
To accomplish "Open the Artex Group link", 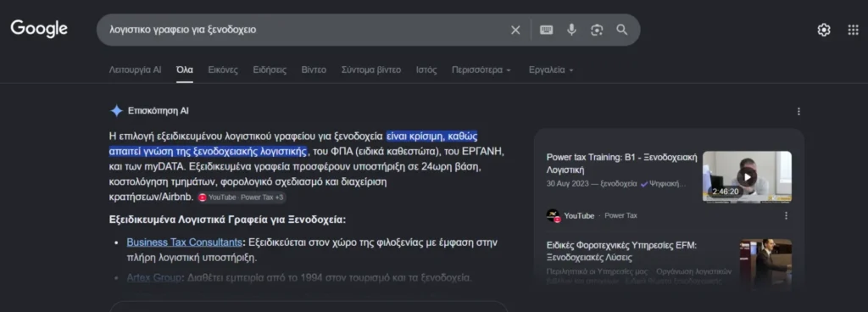I will pyautogui.click(x=154, y=278).
